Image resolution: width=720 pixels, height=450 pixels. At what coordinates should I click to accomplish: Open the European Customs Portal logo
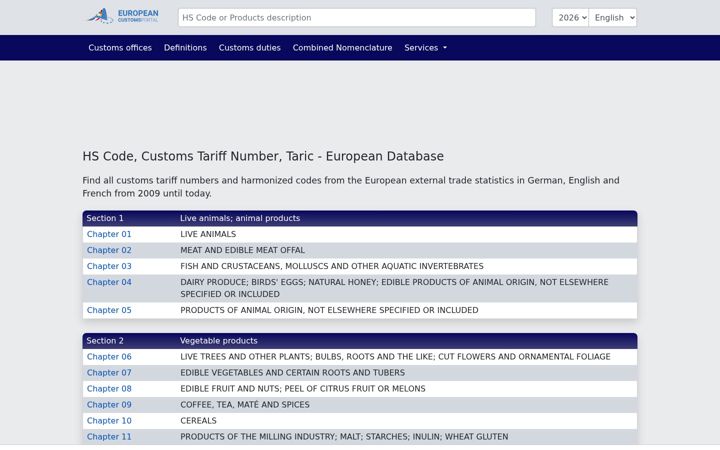click(123, 17)
